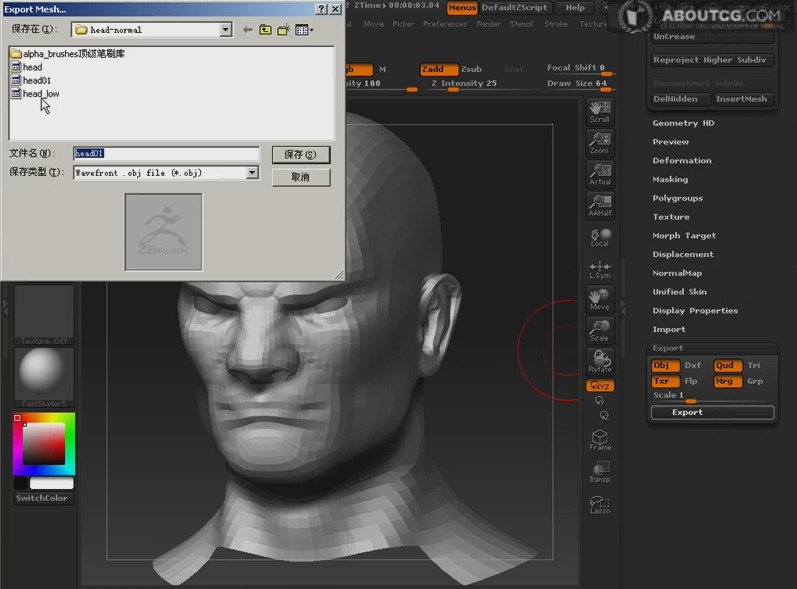The width and height of the screenshot is (797, 589).
Task: Expand the Geometry HD section
Action: pyautogui.click(x=684, y=123)
